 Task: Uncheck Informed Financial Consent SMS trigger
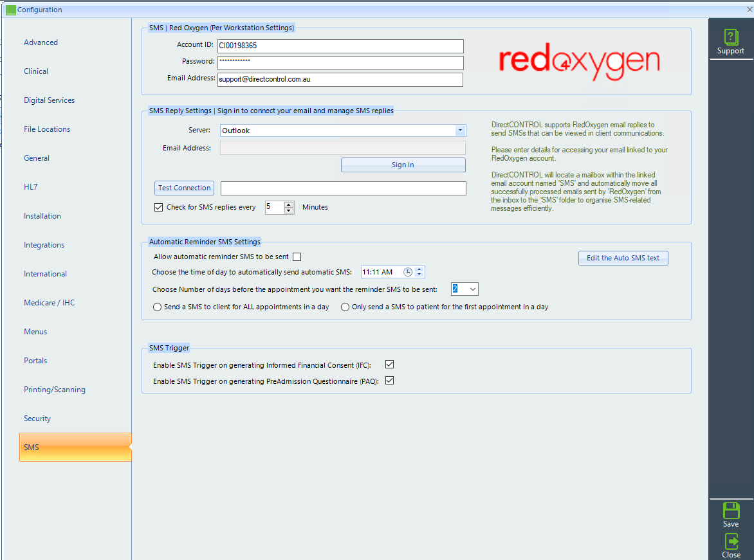tap(389, 365)
